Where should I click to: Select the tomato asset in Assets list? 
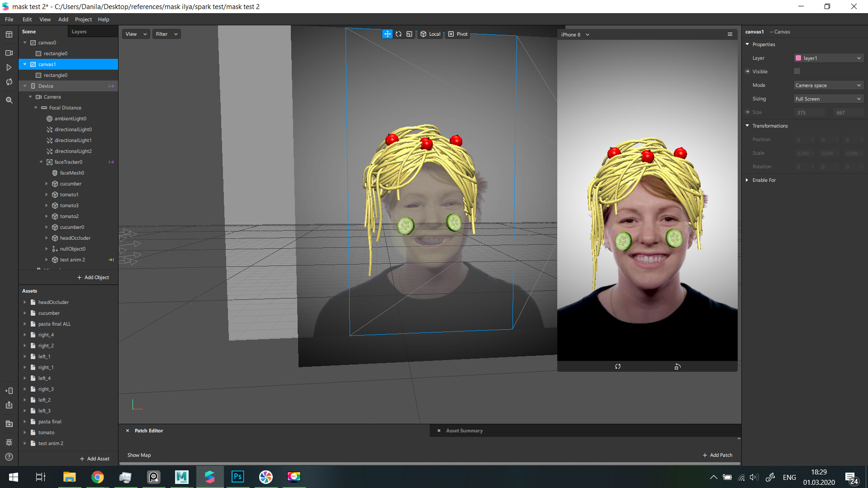46,432
